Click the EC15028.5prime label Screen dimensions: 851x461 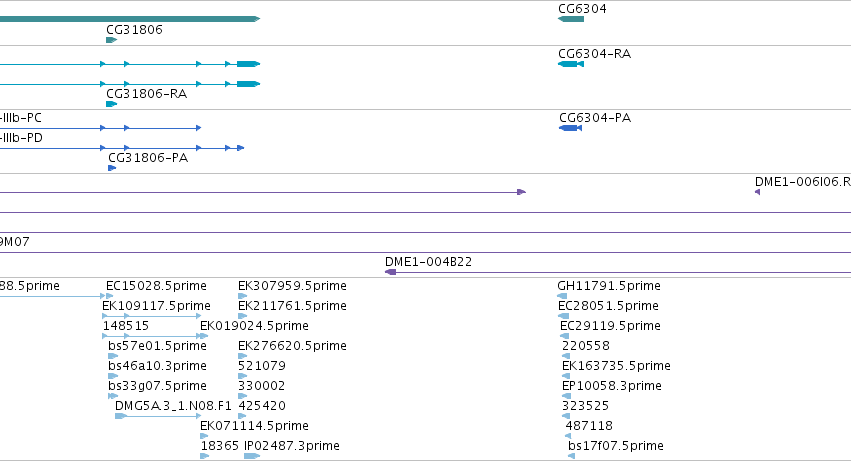click(x=156, y=286)
